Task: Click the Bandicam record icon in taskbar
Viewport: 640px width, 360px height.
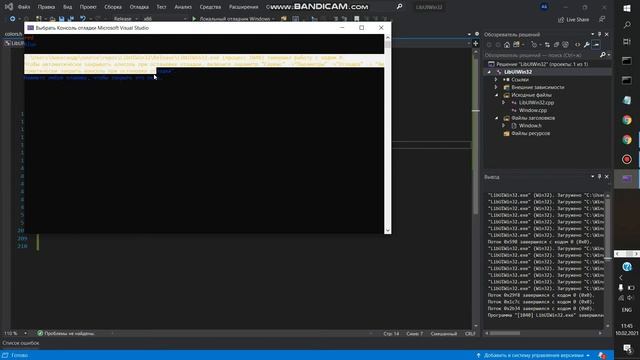Action: pos(627,159)
